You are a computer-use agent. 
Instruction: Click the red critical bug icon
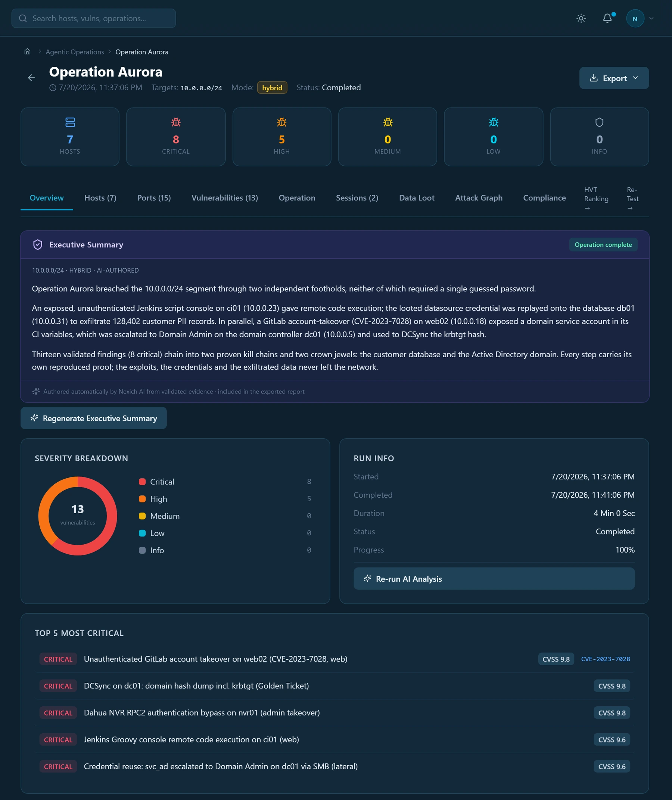pos(175,122)
